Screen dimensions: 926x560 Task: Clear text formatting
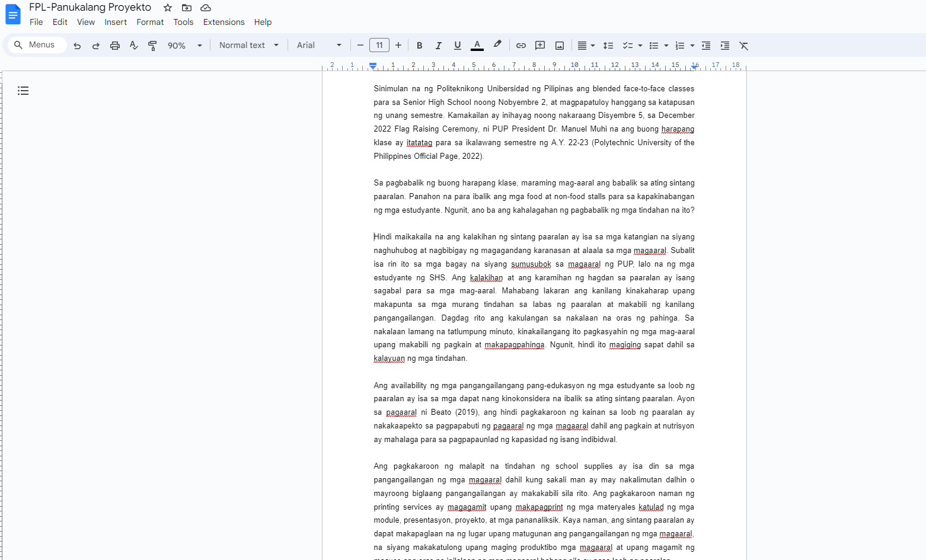tap(744, 46)
